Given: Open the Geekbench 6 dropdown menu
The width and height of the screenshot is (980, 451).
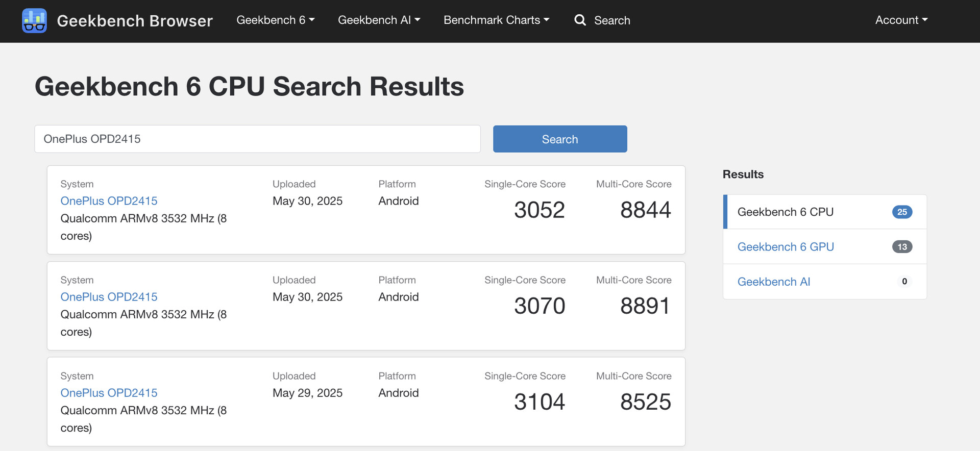Looking at the screenshot, I should pyautogui.click(x=275, y=20).
